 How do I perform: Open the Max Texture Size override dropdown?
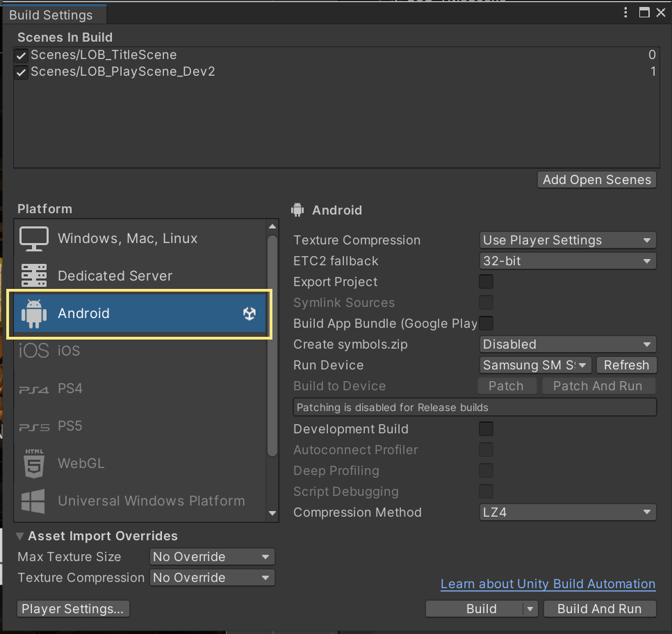(x=212, y=557)
